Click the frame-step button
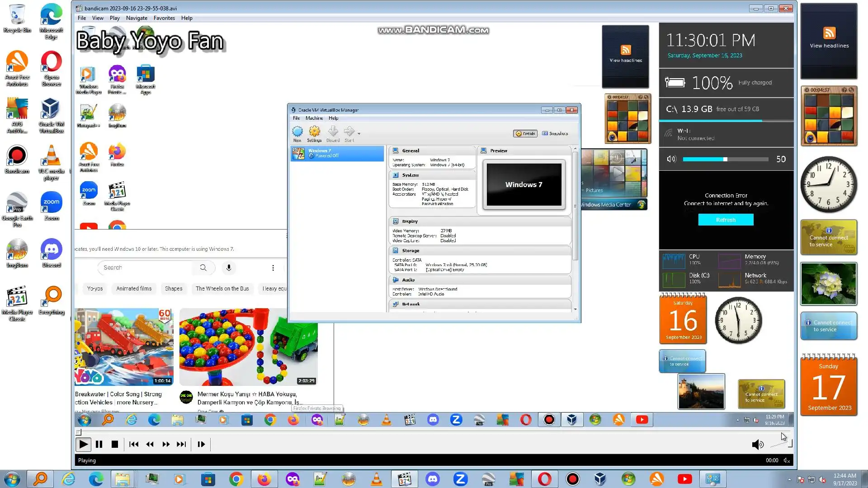This screenshot has height=488, width=868. click(201, 445)
